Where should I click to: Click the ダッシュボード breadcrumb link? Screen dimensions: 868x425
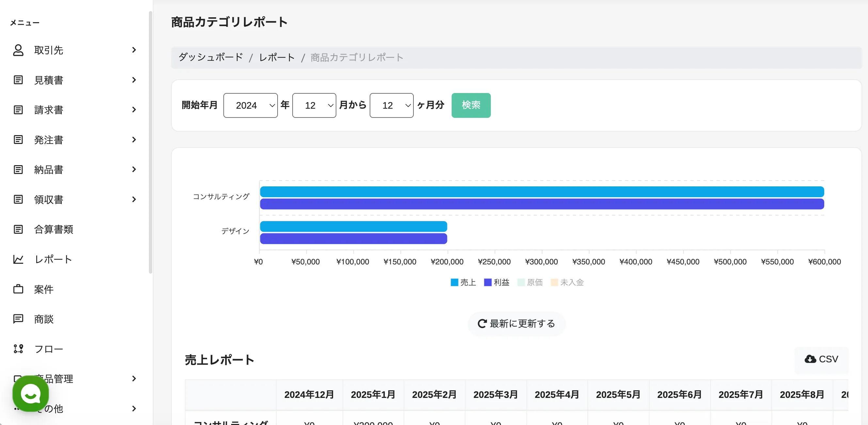click(x=211, y=57)
